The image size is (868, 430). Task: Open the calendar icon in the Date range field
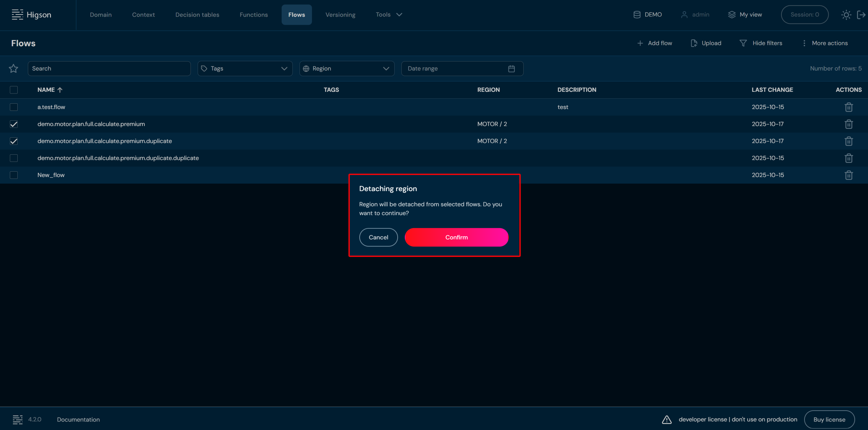coord(511,69)
